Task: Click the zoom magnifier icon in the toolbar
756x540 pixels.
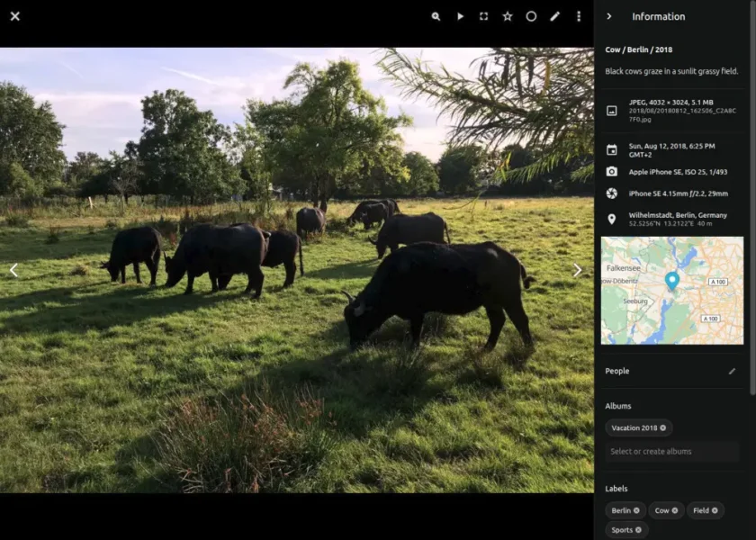Action: point(436,16)
